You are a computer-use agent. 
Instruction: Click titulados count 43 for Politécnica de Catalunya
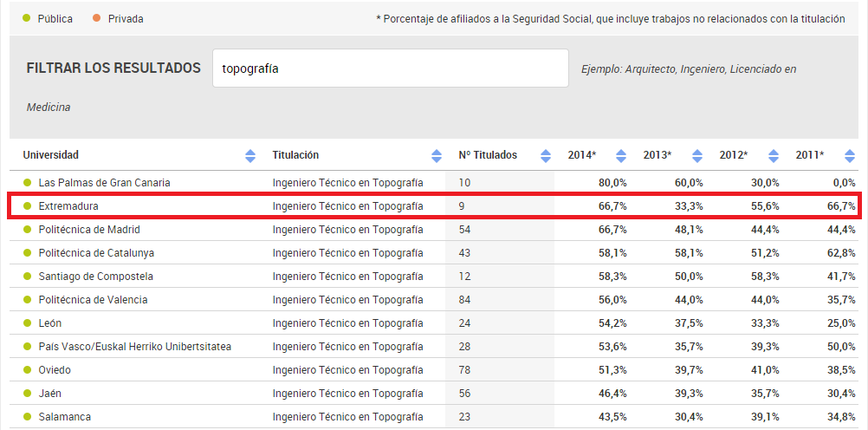coord(464,252)
